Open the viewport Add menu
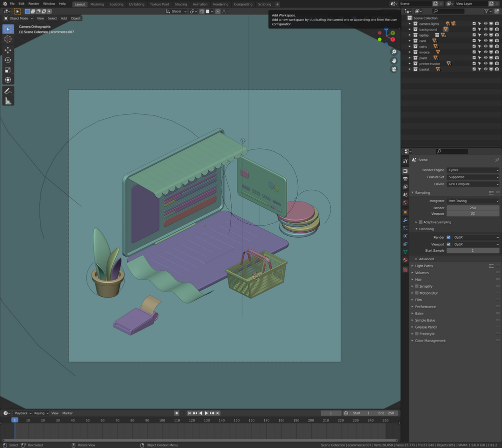This screenshot has height=448, width=502. point(64,18)
